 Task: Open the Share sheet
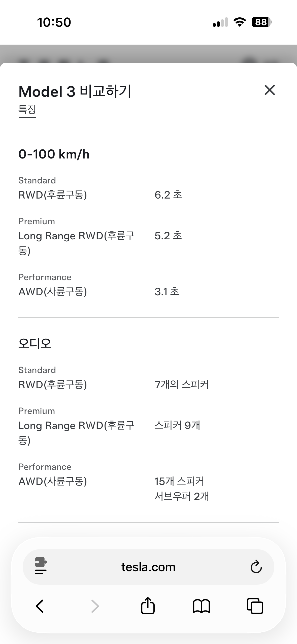(x=148, y=606)
